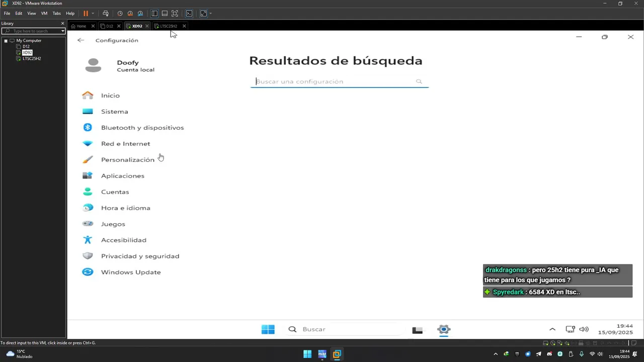This screenshot has width=644, height=362.
Task: Click the guest network tray icon
Action: 570,329
